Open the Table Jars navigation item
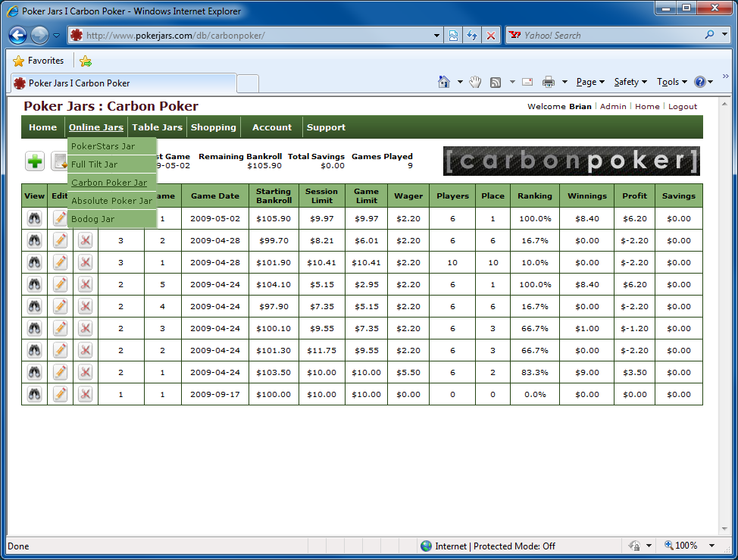The height and width of the screenshot is (560, 738). [157, 127]
